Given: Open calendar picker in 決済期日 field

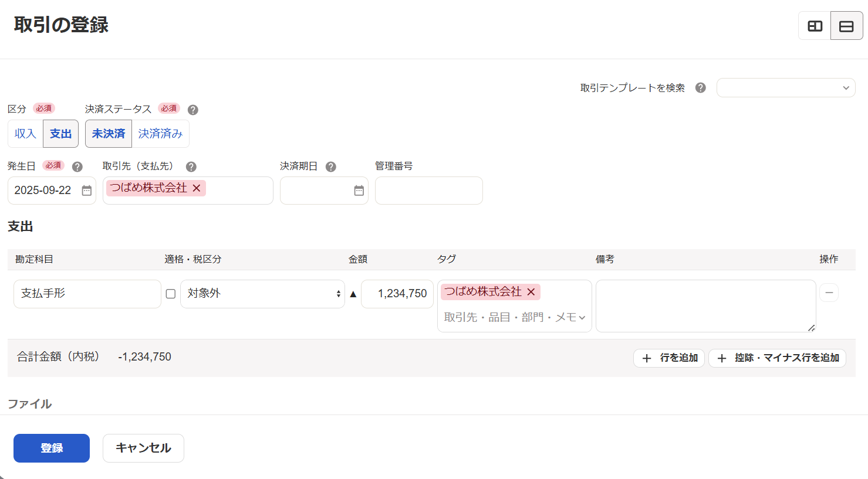Looking at the screenshot, I should (359, 191).
